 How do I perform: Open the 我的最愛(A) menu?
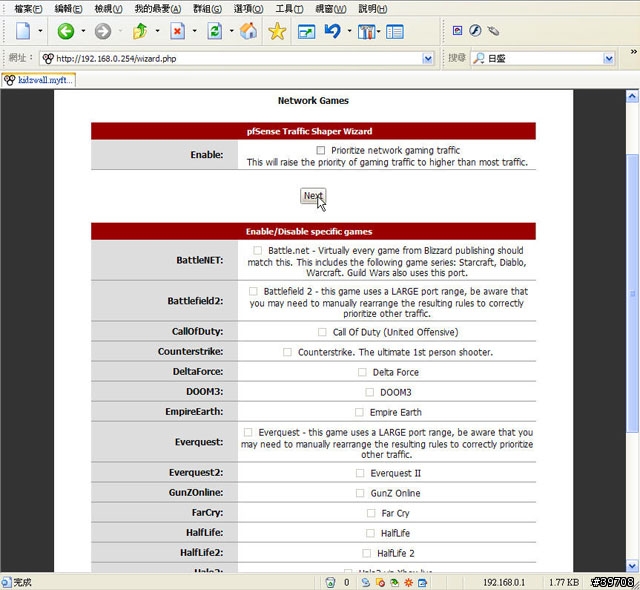coord(158,9)
